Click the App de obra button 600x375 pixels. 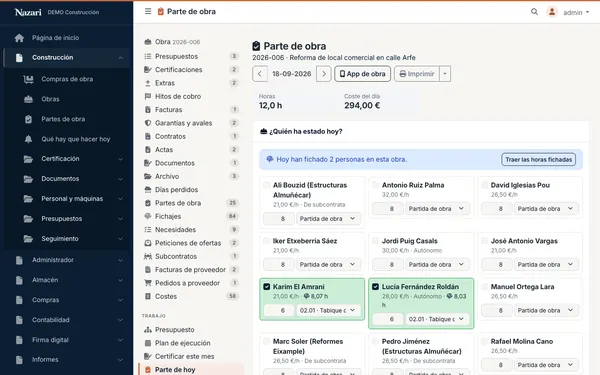tap(362, 74)
